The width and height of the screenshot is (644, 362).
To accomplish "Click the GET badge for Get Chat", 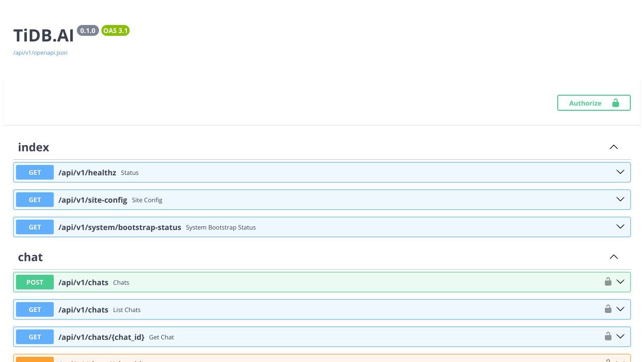I will [x=35, y=337].
